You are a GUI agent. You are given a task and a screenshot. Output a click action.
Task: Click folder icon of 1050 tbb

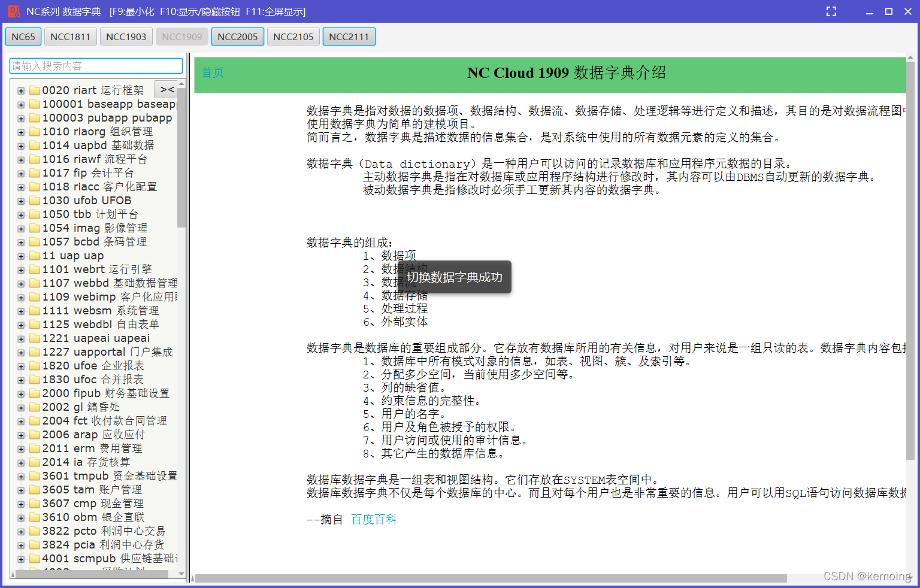point(35,214)
